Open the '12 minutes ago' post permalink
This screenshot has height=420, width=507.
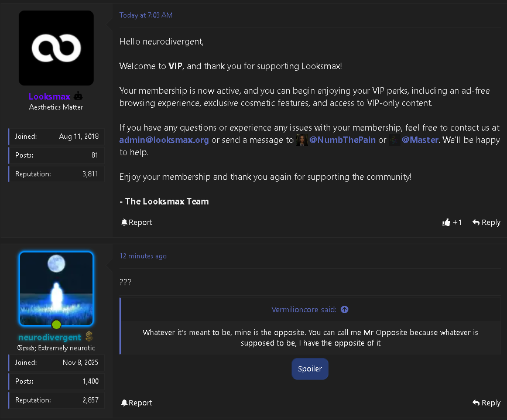pyautogui.click(x=143, y=256)
